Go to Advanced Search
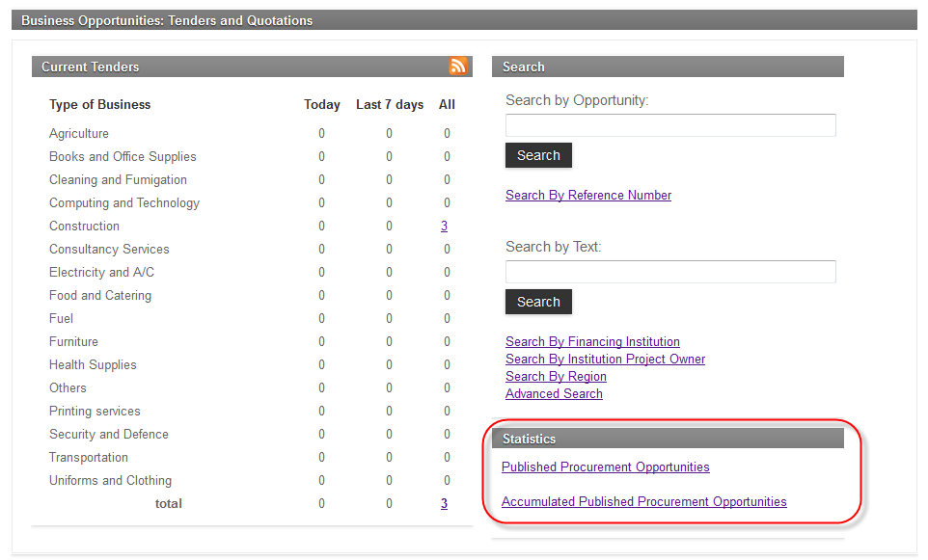The height and width of the screenshot is (560, 928). click(554, 393)
